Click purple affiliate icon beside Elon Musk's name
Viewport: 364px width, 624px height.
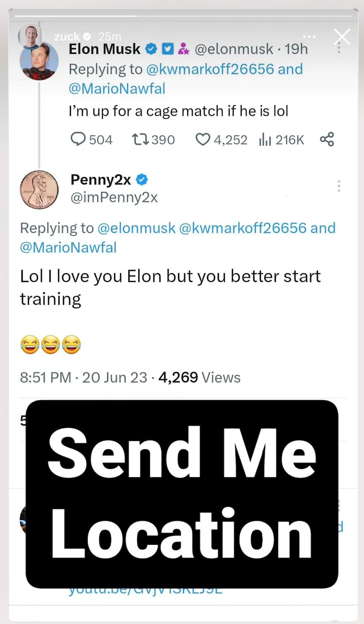tap(182, 49)
